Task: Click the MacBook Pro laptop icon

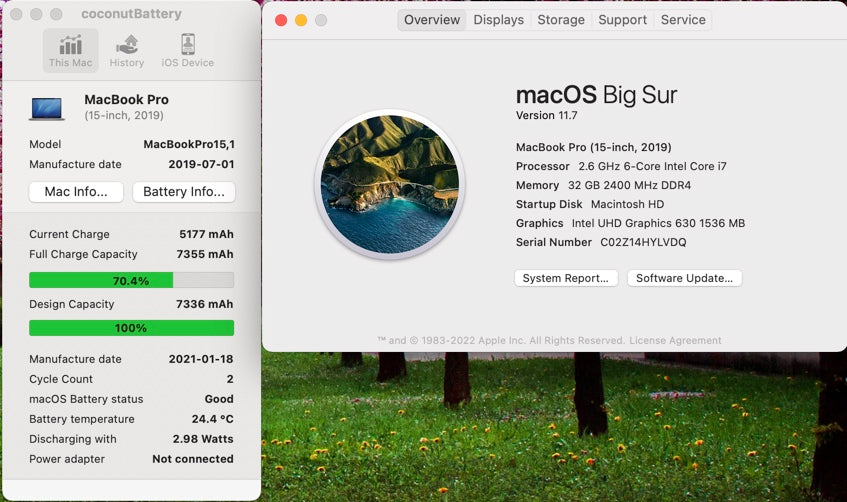Action: (47, 108)
